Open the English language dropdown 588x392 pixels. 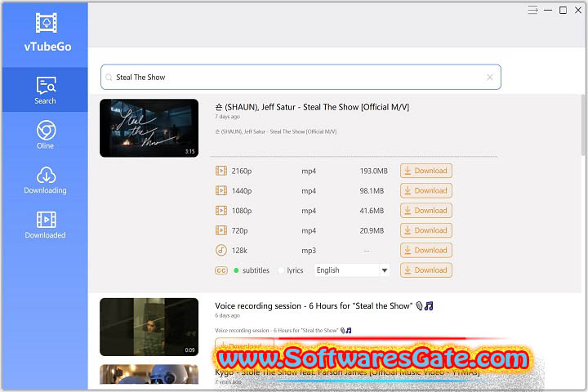click(x=352, y=270)
